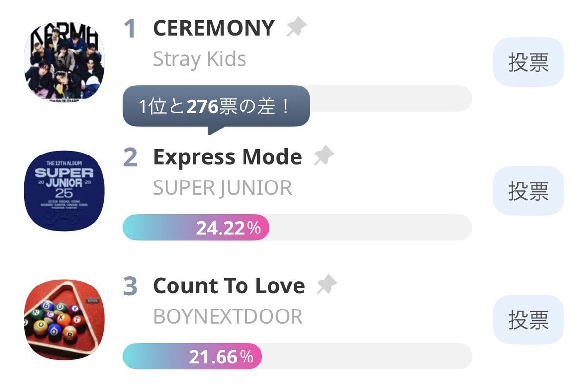The height and width of the screenshot is (388, 588).
Task: Open the Stray Kids artist name
Action: tap(199, 59)
